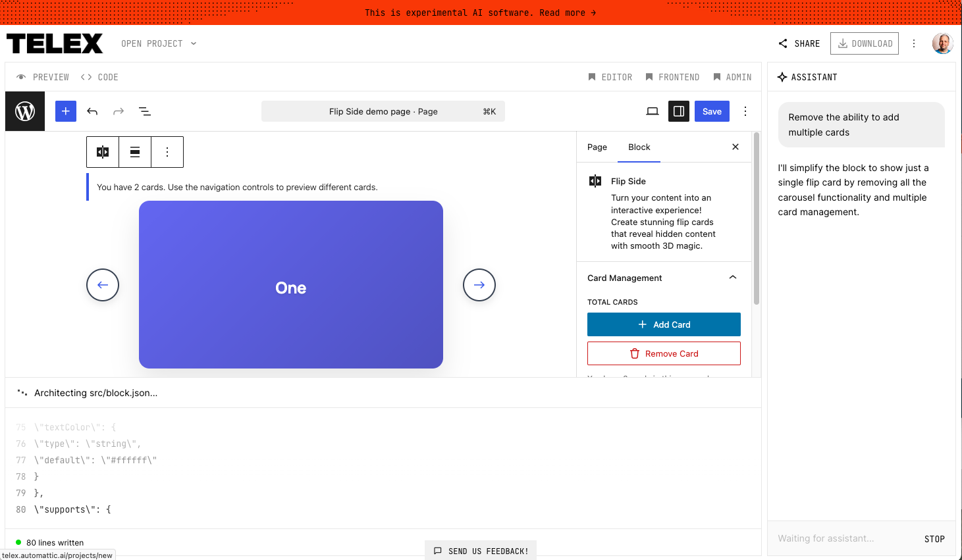Collapse the Card Management section

click(x=732, y=277)
